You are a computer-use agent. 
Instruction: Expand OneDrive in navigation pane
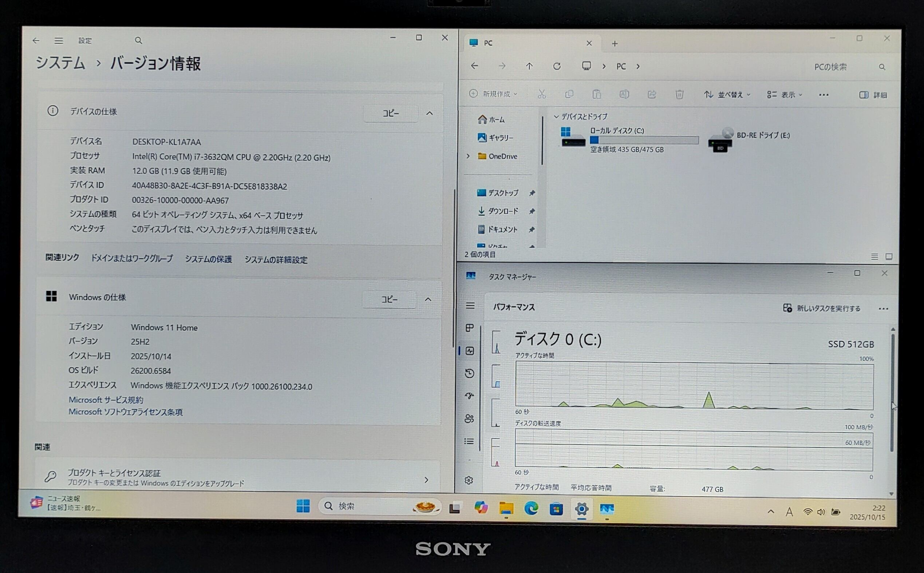tap(468, 156)
